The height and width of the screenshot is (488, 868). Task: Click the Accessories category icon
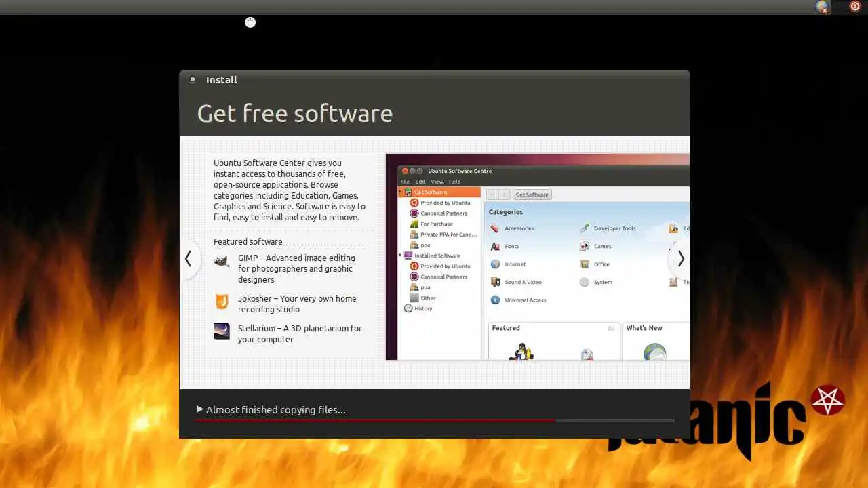(495, 228)
